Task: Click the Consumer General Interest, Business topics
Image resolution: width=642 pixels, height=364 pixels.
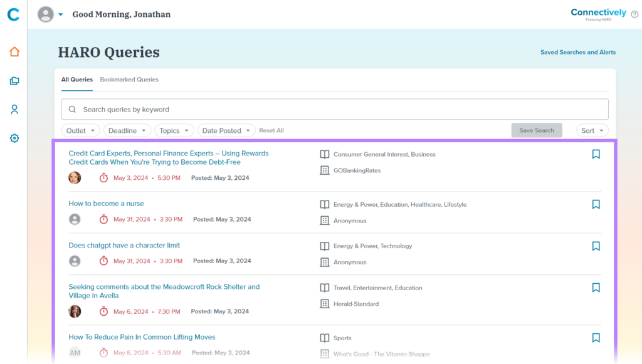Action: pyautogui.click(x=384, y=154)
